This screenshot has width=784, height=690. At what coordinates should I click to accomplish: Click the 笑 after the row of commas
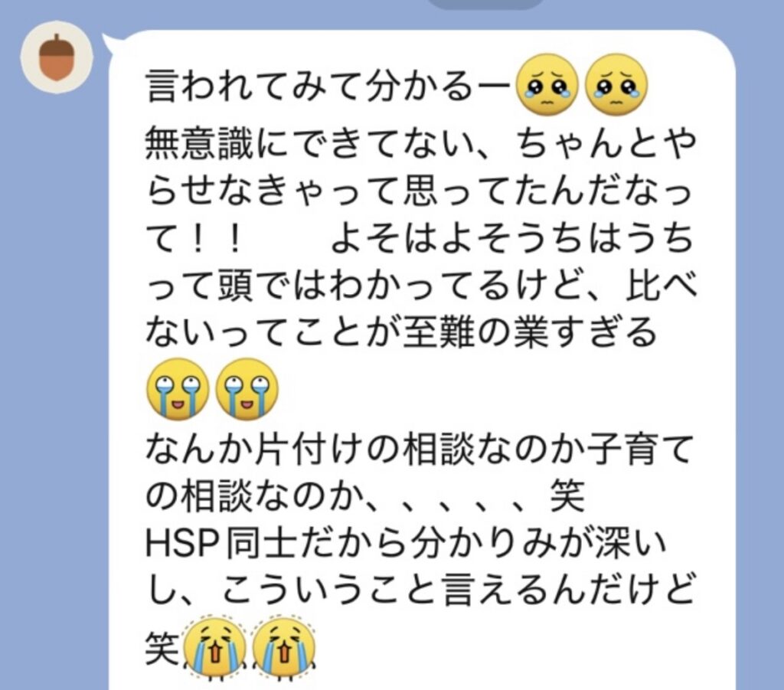567,496
